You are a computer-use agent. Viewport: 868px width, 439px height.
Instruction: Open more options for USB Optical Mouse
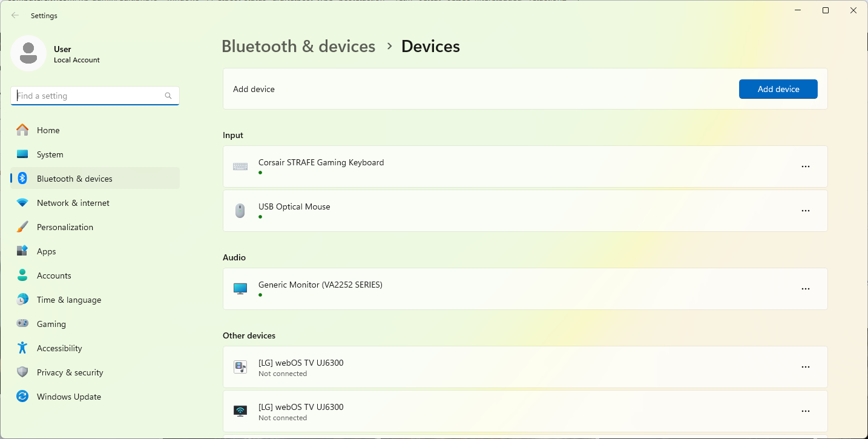[x=806, y=211]
